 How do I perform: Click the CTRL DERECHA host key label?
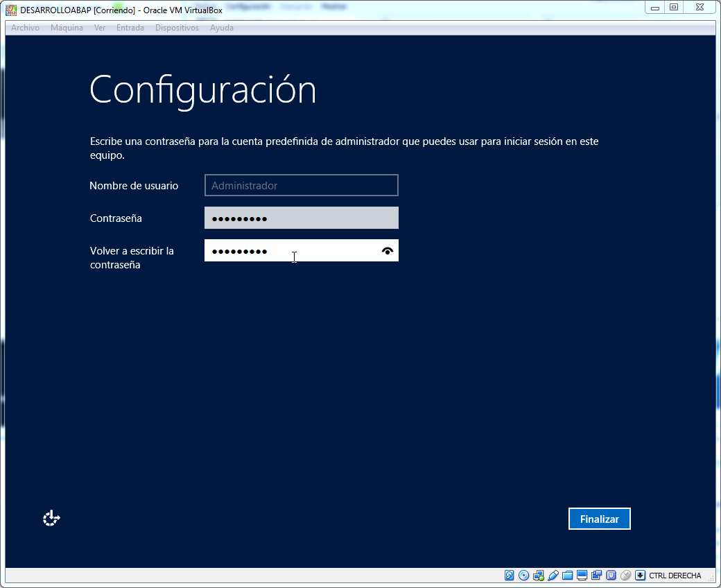pos(675,576)
